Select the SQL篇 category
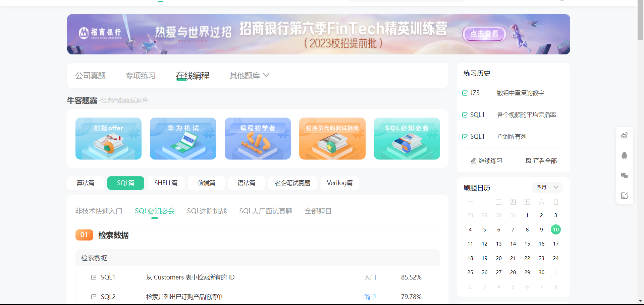Viewport: 644px width, 305px height. coord(126,183)
